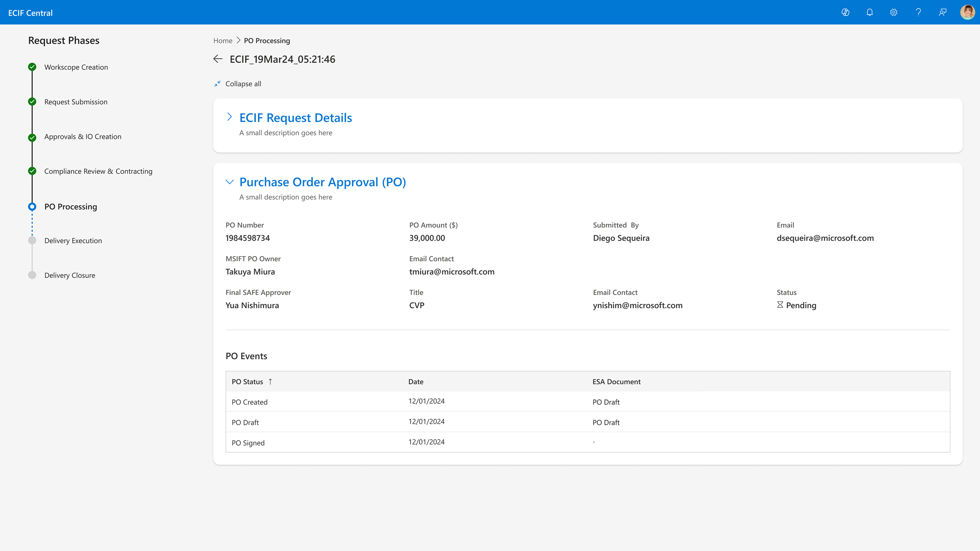The image size is (980, 551).
Task: Expand the ECIF Request Details section
Action: point(229,117)
